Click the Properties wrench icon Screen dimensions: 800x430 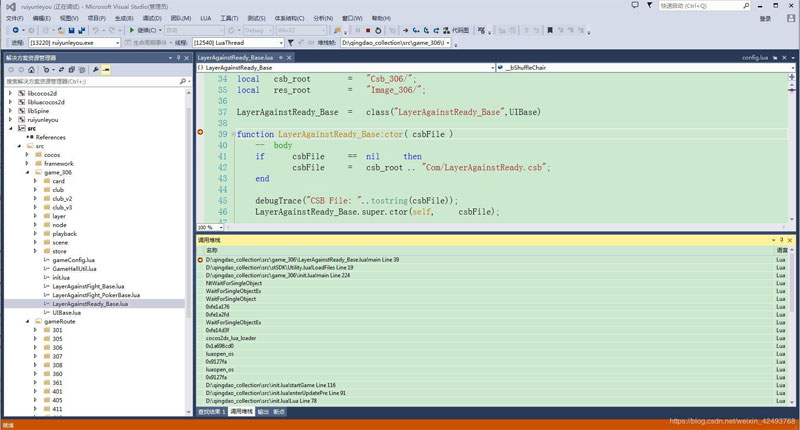(x=95, y=69)
